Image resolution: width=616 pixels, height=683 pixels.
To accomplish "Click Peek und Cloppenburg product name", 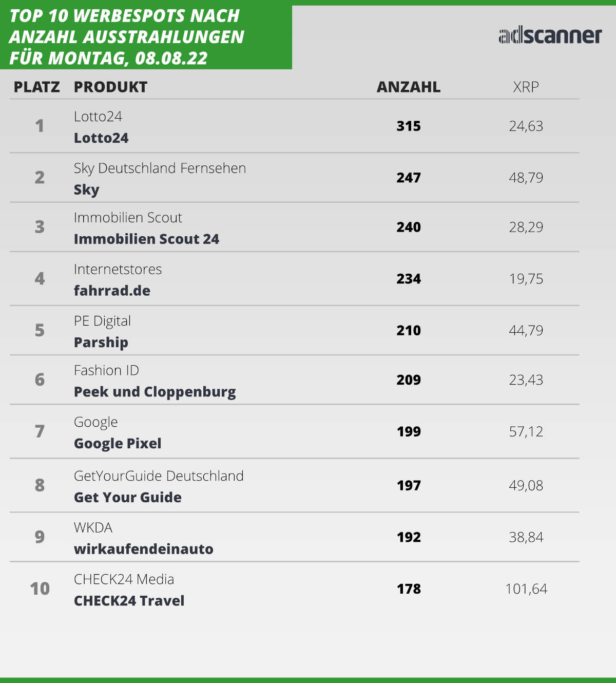I will coord(155,392).
